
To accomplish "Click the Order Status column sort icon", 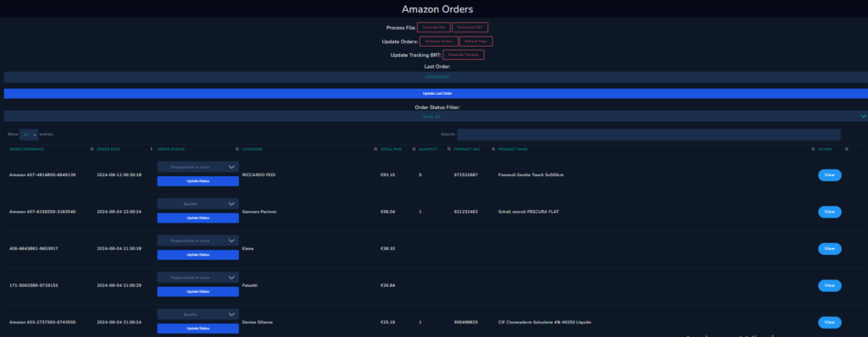I will (237, 149).
